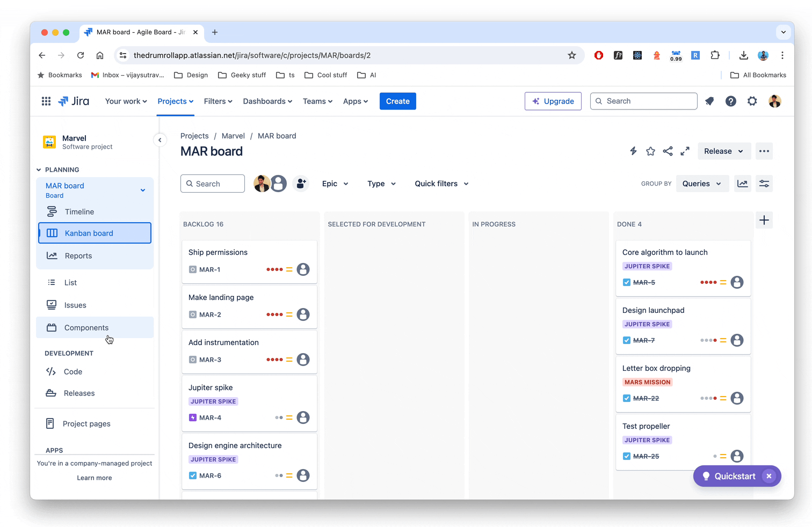Open Quick filters dropdown

pyautogui.click(x=441, y=184)
